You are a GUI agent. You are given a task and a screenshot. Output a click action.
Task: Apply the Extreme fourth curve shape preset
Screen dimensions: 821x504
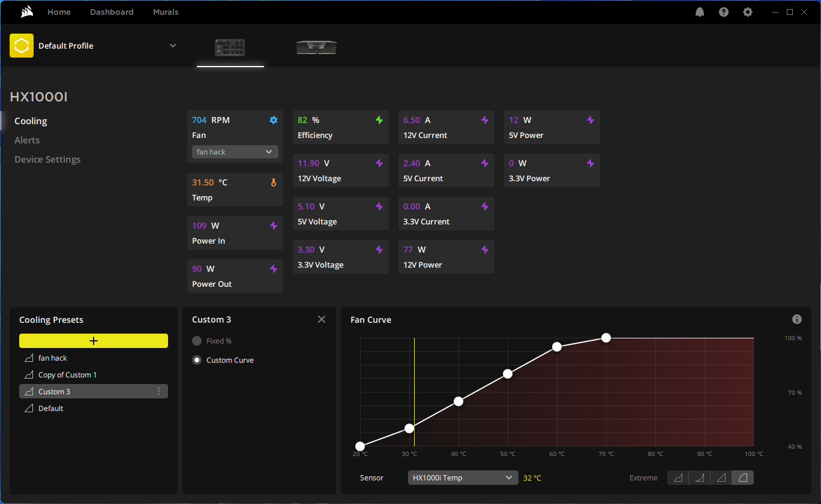(x=743, y=478)
